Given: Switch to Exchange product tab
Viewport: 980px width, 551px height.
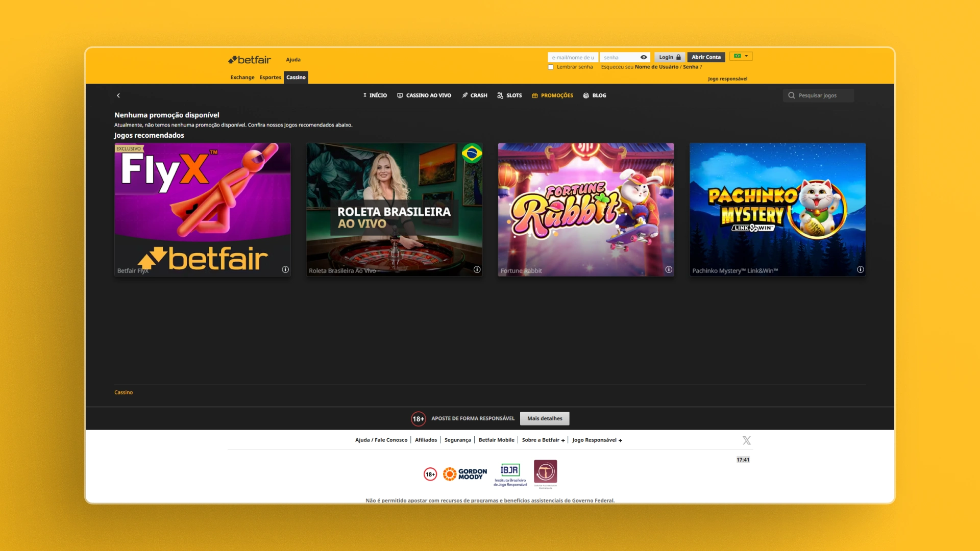Looking at the screenshot, I should (x=242, y=78).
